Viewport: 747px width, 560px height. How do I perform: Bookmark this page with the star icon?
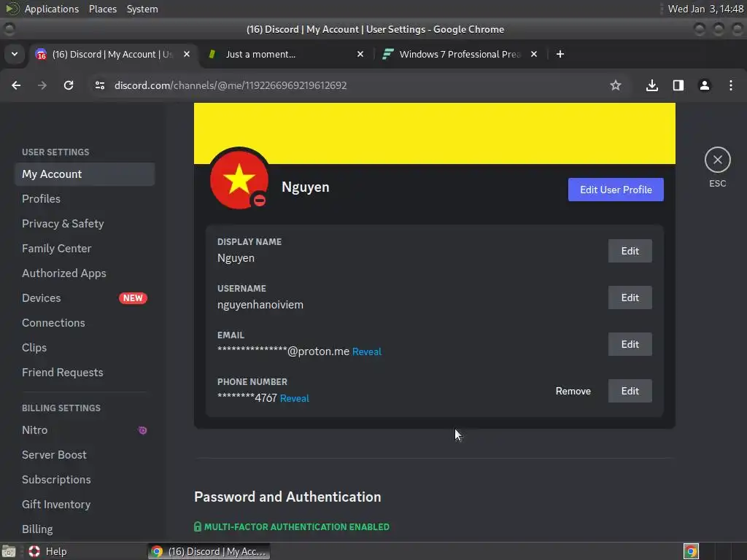pyautogui.click(x=616, y=85)
